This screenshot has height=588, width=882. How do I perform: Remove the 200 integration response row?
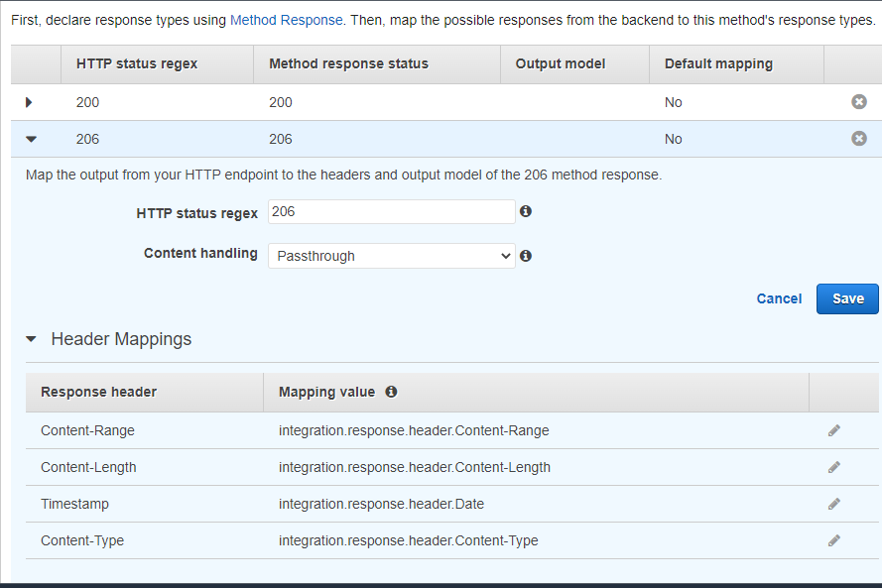click(x=859, y=102)
